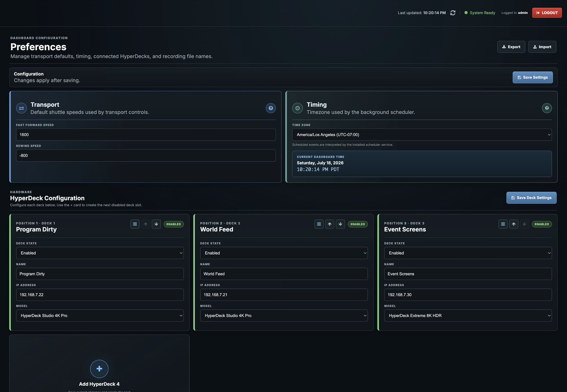Click the green System Ready status indicator
This screenshot has height=392, width=567.
(480, 13)
